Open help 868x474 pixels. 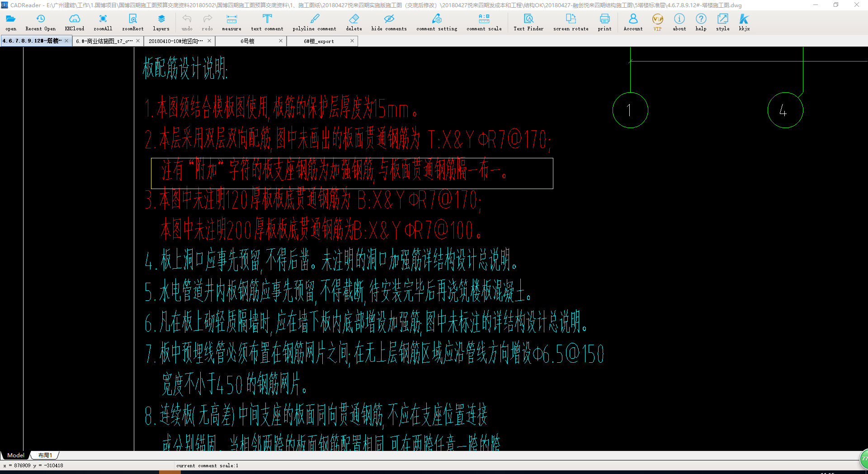click(701, 22)
